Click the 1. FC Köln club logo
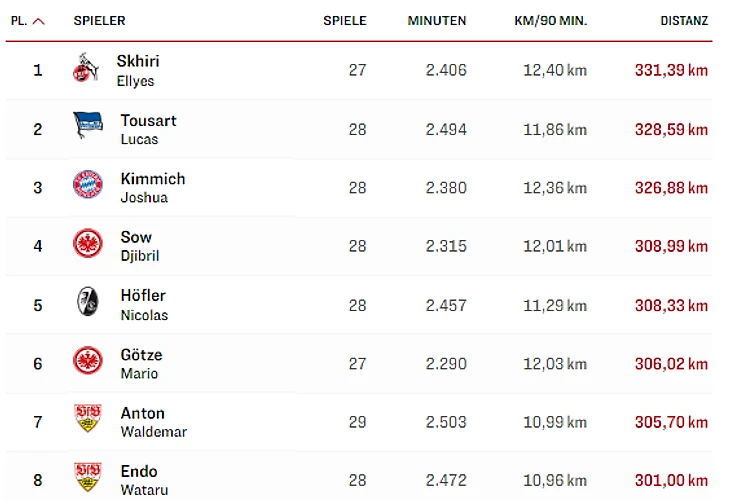 [x=86, y=70]
